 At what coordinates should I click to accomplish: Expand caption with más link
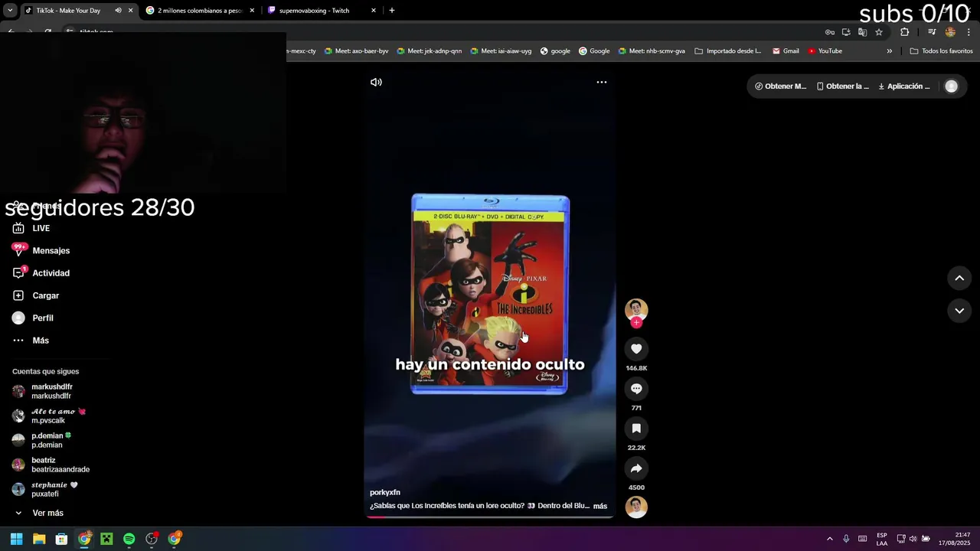(x=600, y=506)
